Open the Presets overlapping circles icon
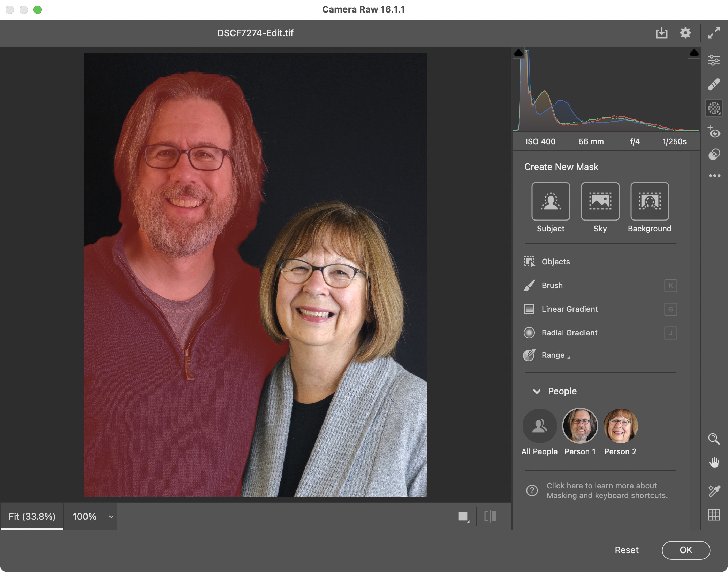The height and width of the screenshot is (572, 728). click(x=714, y=154)
